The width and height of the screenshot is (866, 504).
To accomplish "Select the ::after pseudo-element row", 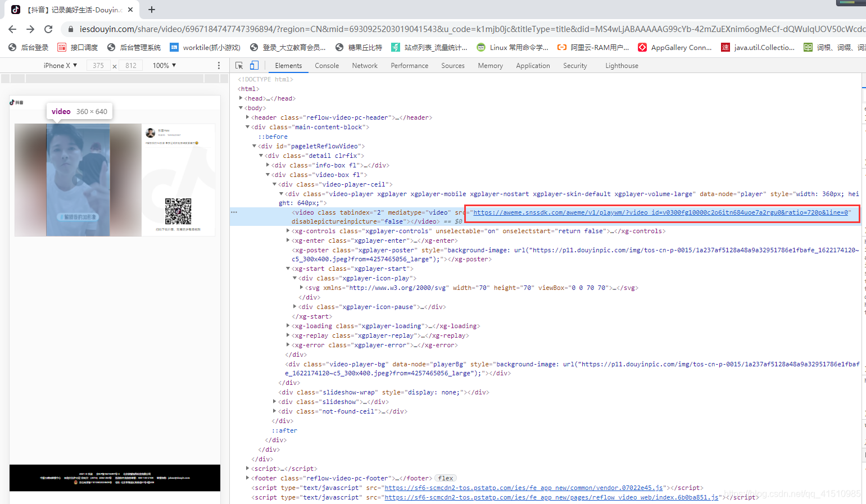I will coord(284,430).
